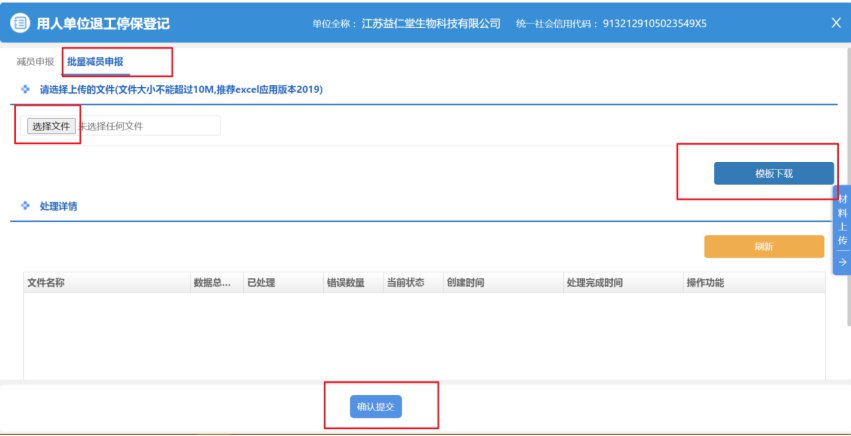Click the 错误数量 column header
Image resolution: width=851 pixels, height=436 pixels.
click(345, 283)
